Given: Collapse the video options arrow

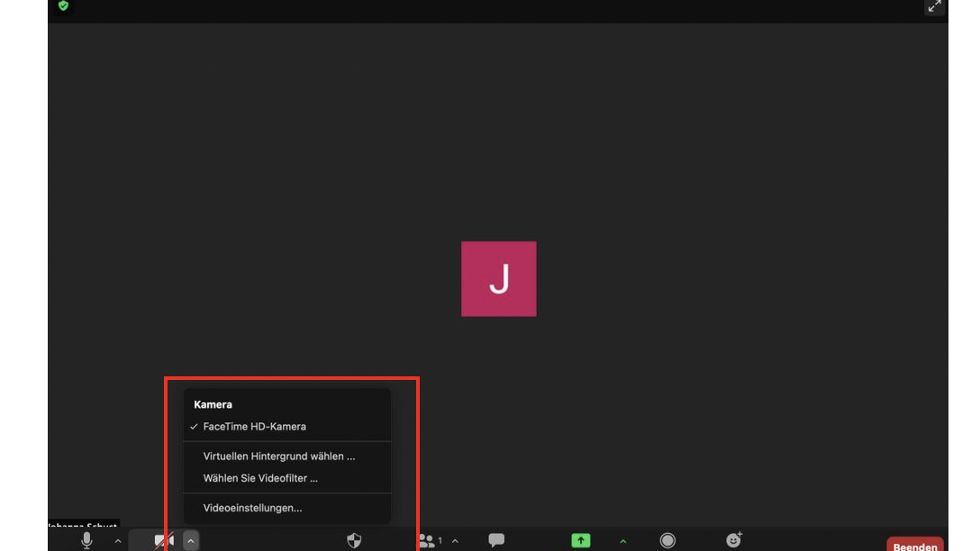Looking at the screenshot, I should pos(191,541).
